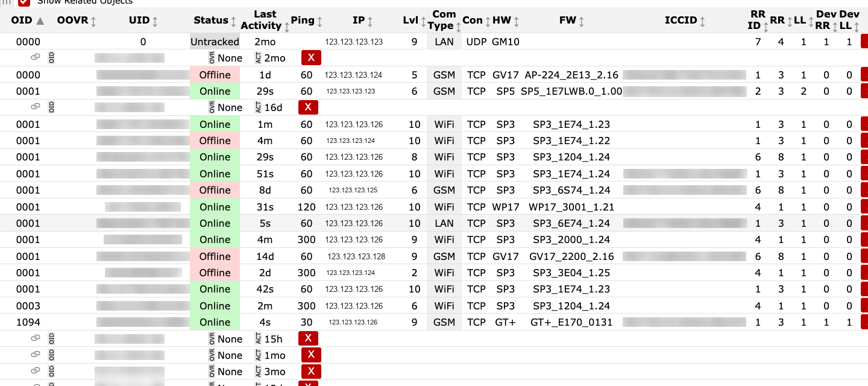Viewport: 868px width, 386px height.
Task: Click the red X button beside the 3mo value
Action: (x=311, y=372)
